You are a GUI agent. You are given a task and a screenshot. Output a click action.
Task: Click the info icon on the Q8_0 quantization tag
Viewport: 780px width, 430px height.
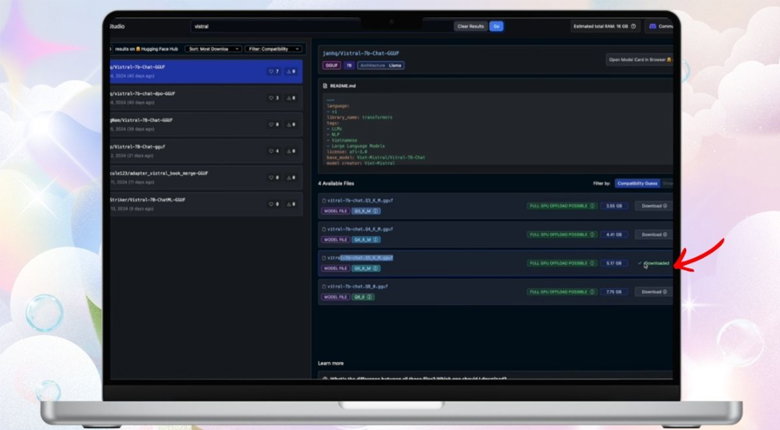coord(370,297)
